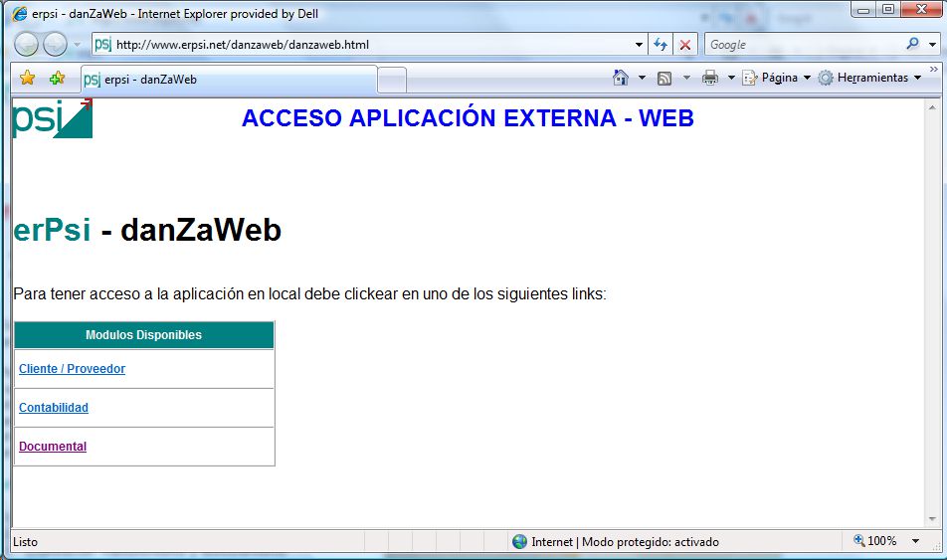Open the Herramientas menu
Screen dimensions: 947x560
(x=869, y=78)
